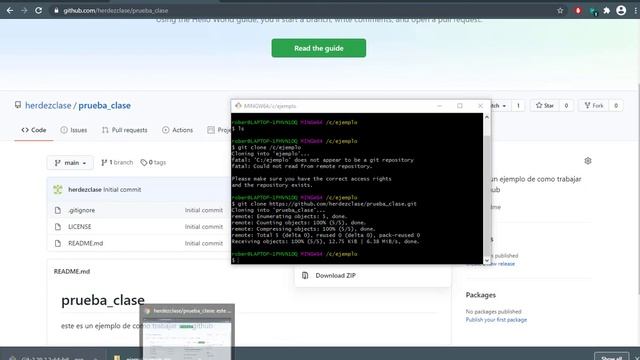Open the About settings gear icon
Screen dimensions: 640x360
coord(588,161)
